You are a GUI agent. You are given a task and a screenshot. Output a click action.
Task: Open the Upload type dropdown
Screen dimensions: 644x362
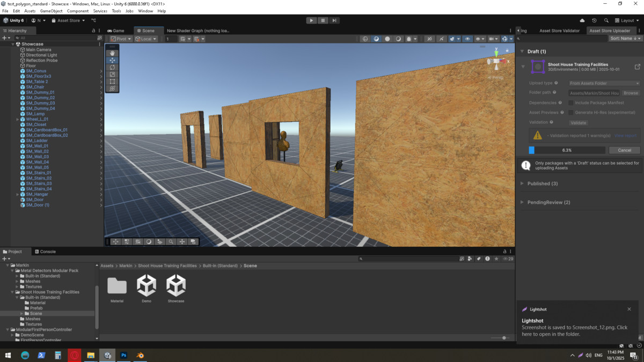pos(604,83)
